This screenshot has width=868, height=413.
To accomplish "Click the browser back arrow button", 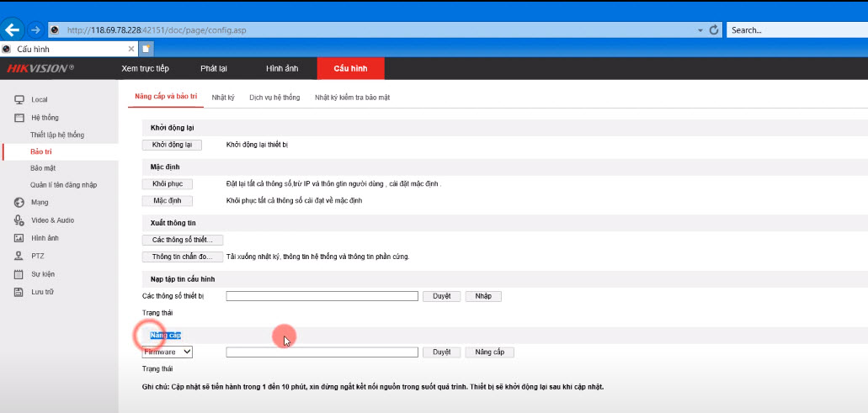I will (x=13, y=30).
